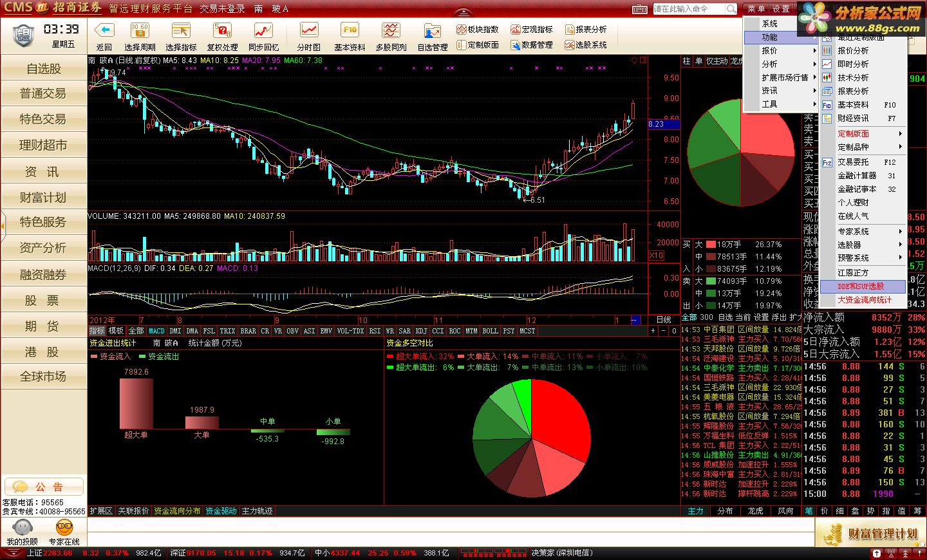Open 自选股 sidebar button
Viewport: 927px width, 560px height.
click(44, 68)
